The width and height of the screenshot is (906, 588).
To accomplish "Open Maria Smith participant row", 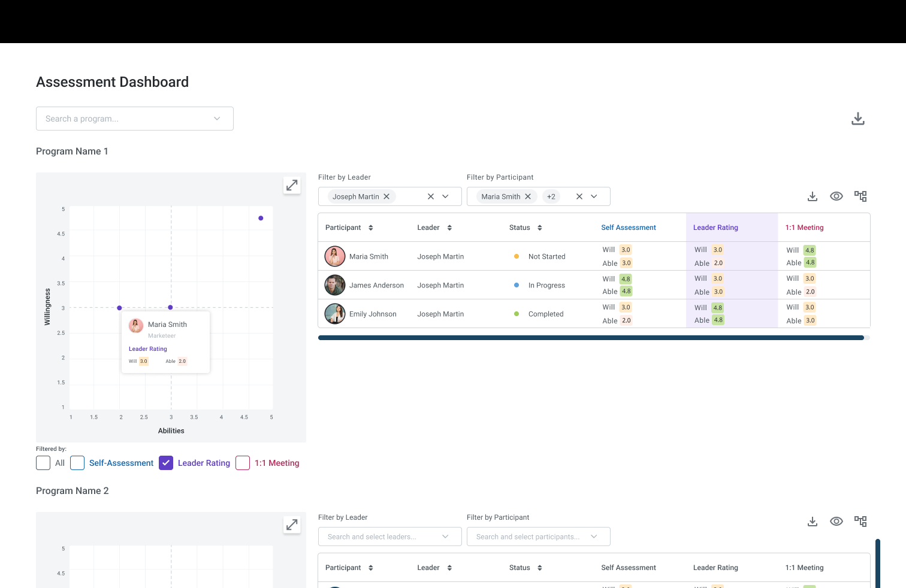I will [594, 256].
